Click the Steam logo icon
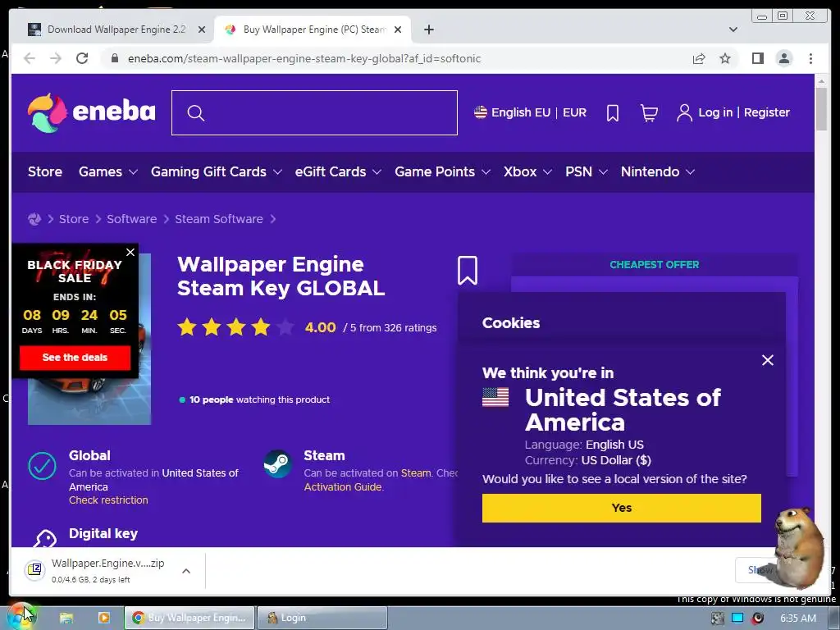Image resolution: width=840 pixels, height=630 pixels. coord(277,463)
